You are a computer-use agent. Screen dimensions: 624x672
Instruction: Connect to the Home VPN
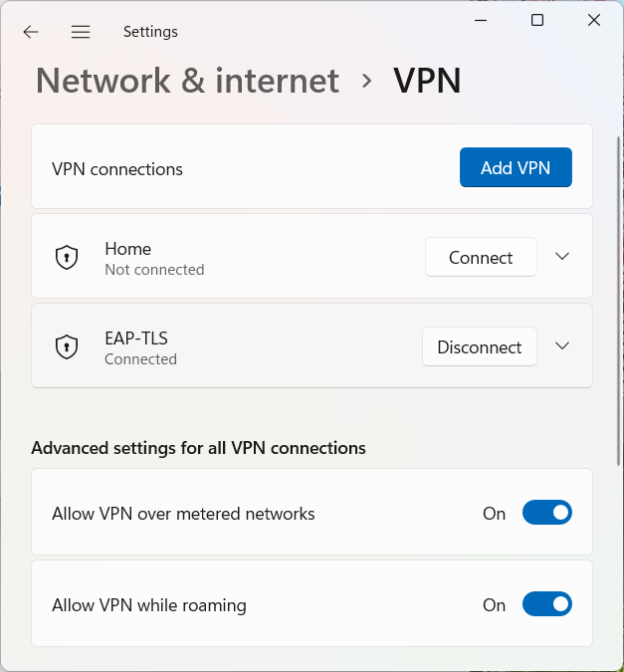coord(481,257)
